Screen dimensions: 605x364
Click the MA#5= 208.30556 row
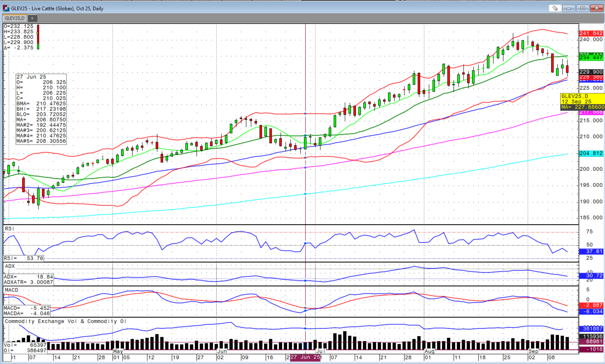tap(41, 141)
